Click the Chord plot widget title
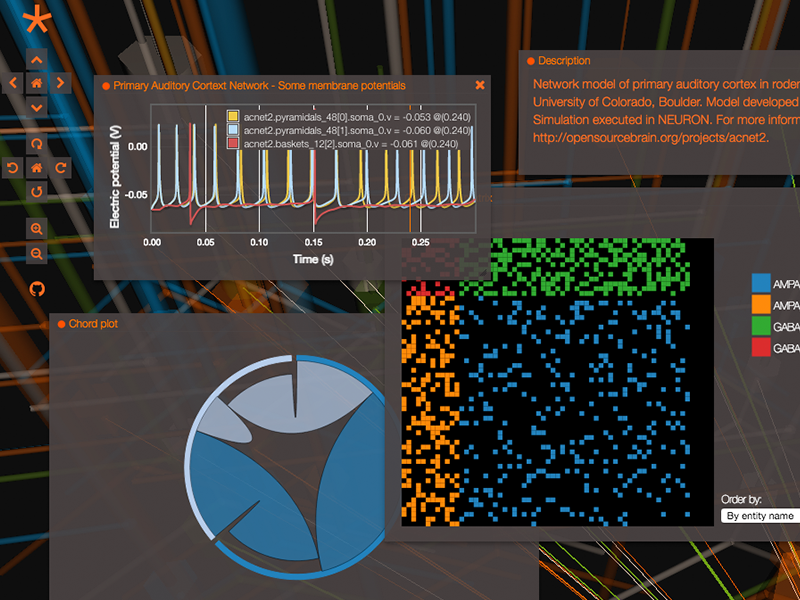800x600 pixels. (93, 324)
